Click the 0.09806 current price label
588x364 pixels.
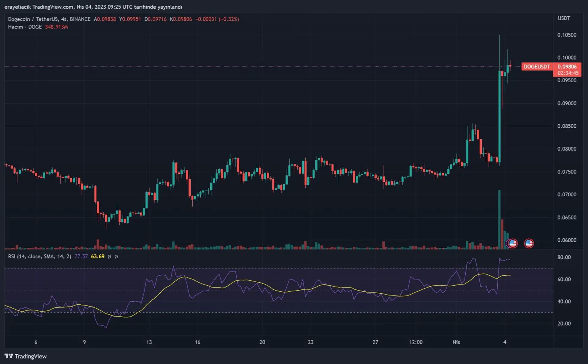click(567, 66)
